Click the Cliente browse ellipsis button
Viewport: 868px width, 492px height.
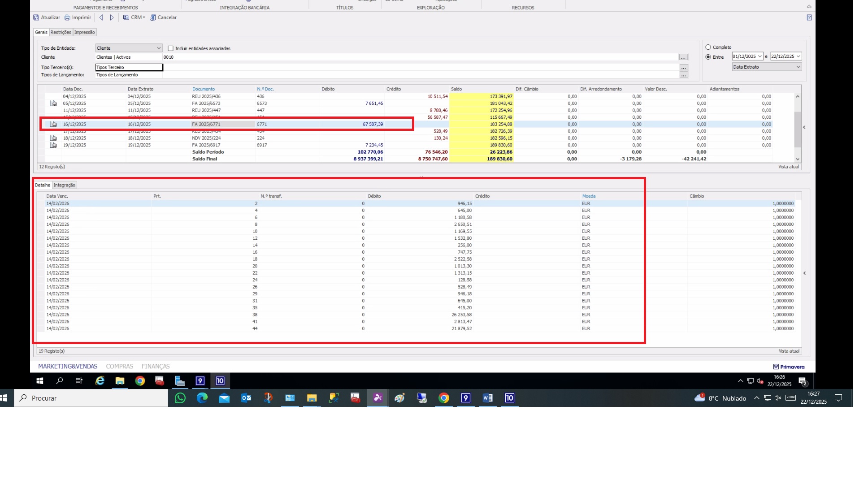[683, 57]
